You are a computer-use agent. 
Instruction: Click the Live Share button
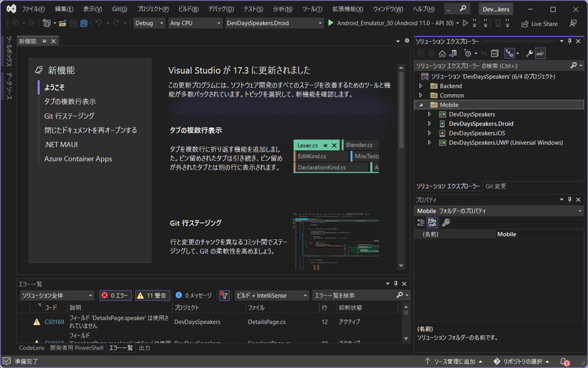[539, 23]
